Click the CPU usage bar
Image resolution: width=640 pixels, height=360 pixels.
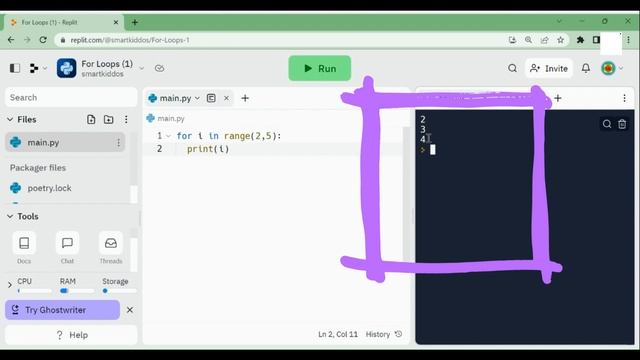click(34, 291)
